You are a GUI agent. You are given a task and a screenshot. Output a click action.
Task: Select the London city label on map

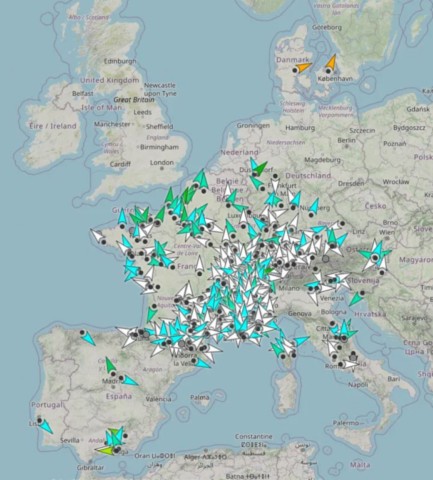pyautogui.click(x=162, y=163)
